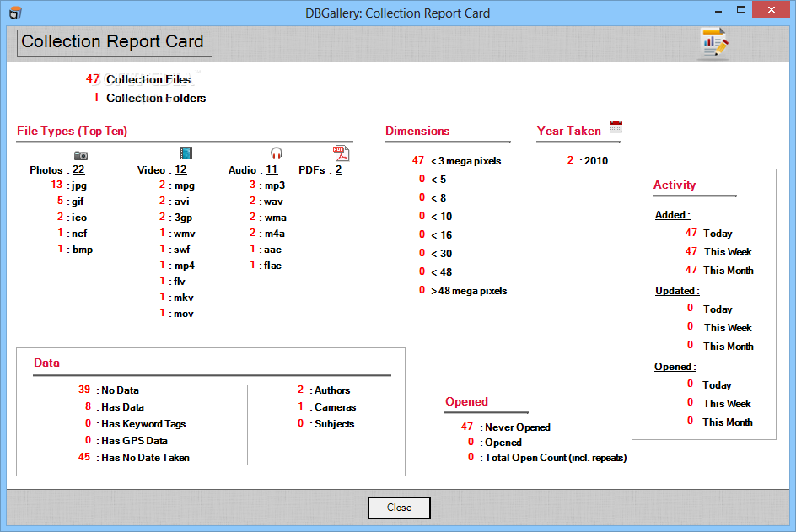The height and width of the screenshot is (532, 796).
Task: Minimize the Collection Report Card window
Action: tap(718, 11)
